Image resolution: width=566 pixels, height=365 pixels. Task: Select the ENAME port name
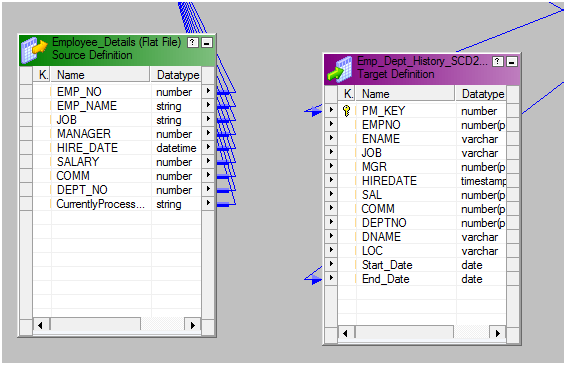381,139
